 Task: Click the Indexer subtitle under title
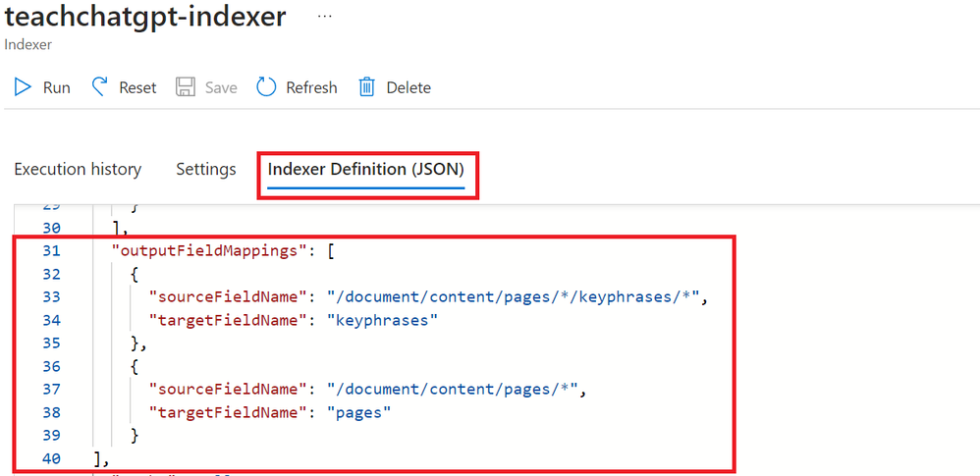pos(27,45)
